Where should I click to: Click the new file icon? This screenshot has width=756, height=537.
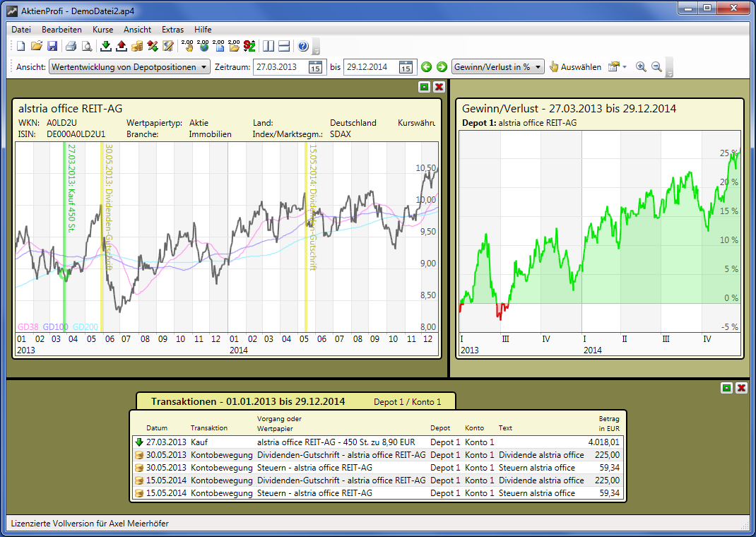tap(20, 47)
